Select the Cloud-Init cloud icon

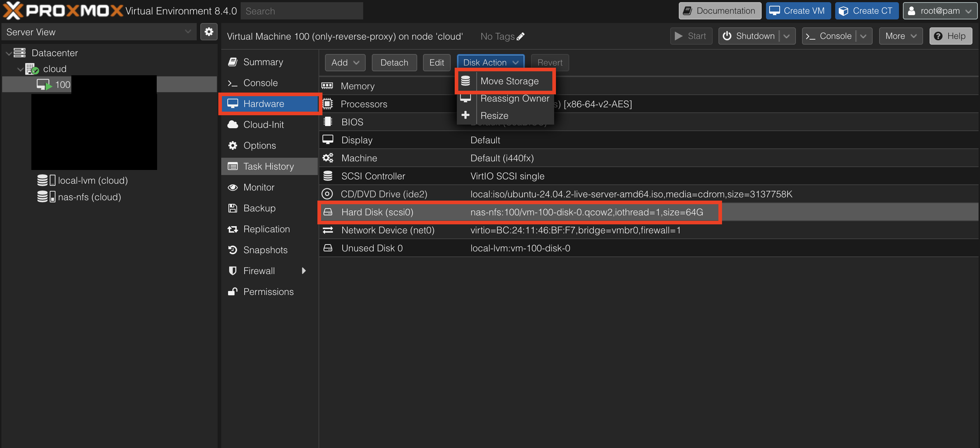click(233, 124)
